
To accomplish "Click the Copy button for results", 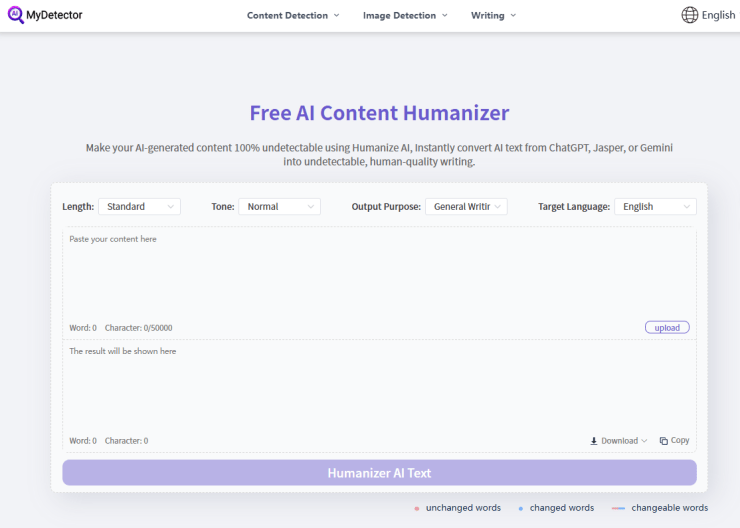I will [x=680, y=441].
